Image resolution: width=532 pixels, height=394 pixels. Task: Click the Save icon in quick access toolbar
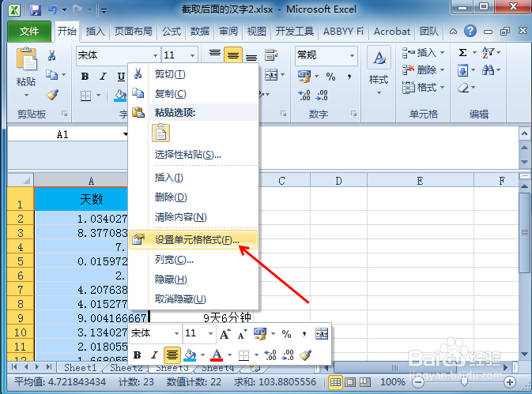tap(36, 9)
